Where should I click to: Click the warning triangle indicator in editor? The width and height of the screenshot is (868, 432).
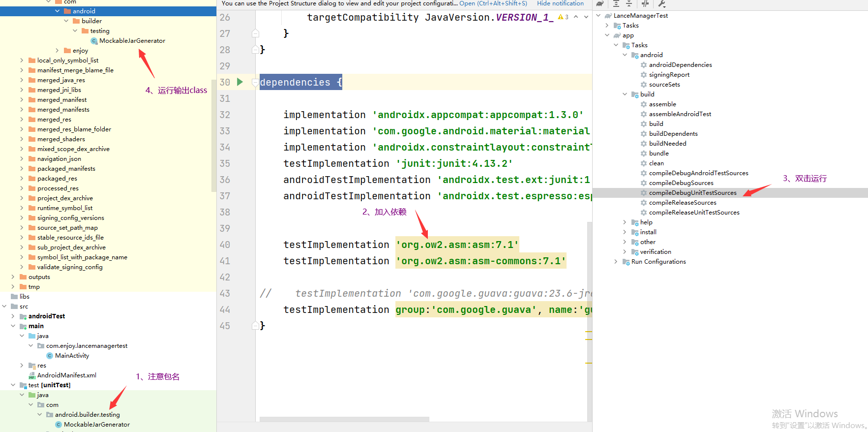[561, 17]
